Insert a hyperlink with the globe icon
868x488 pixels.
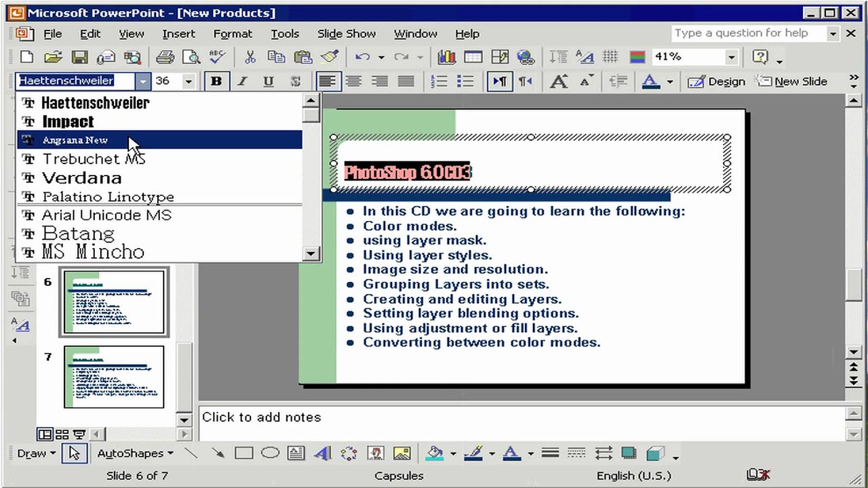(x=526, y=57)
